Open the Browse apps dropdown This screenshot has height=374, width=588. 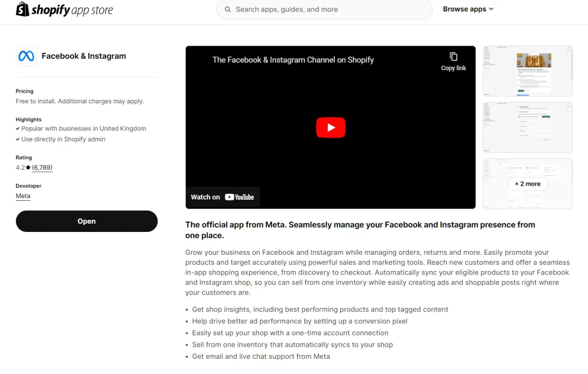pyautogui.click(x=468, y=9)
